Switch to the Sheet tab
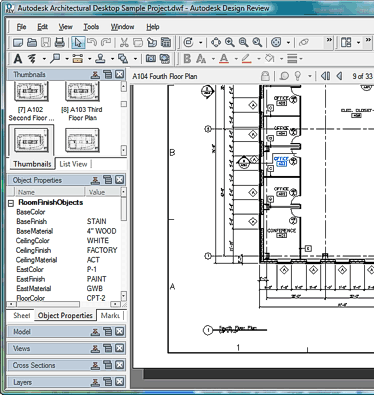The image size is (374, 395). 21,315
